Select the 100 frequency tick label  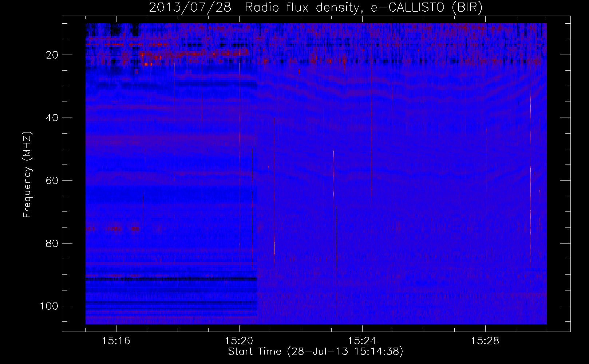(x=49, y=306)
